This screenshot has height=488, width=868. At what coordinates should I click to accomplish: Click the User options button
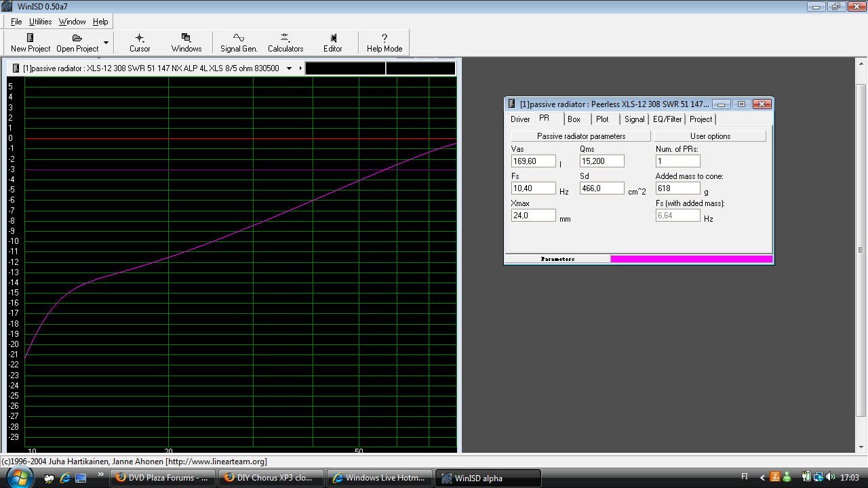click(x=710, y=136)
